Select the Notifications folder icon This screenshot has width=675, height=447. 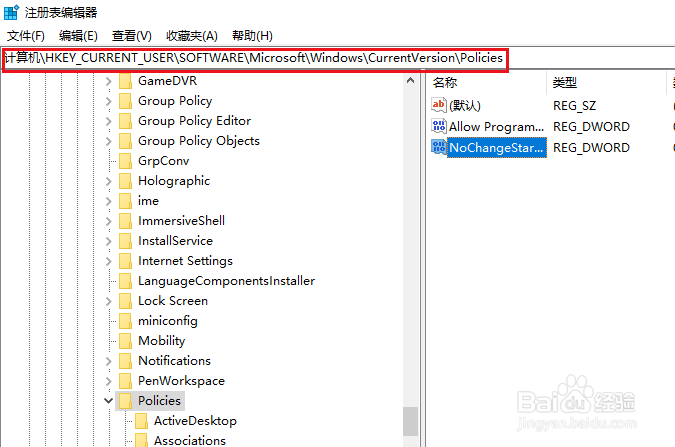click(x=125, y=361)
